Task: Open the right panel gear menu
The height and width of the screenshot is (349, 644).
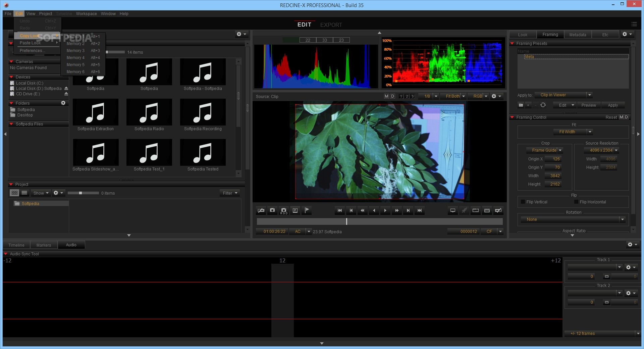Action: click(x=627, y=34)
